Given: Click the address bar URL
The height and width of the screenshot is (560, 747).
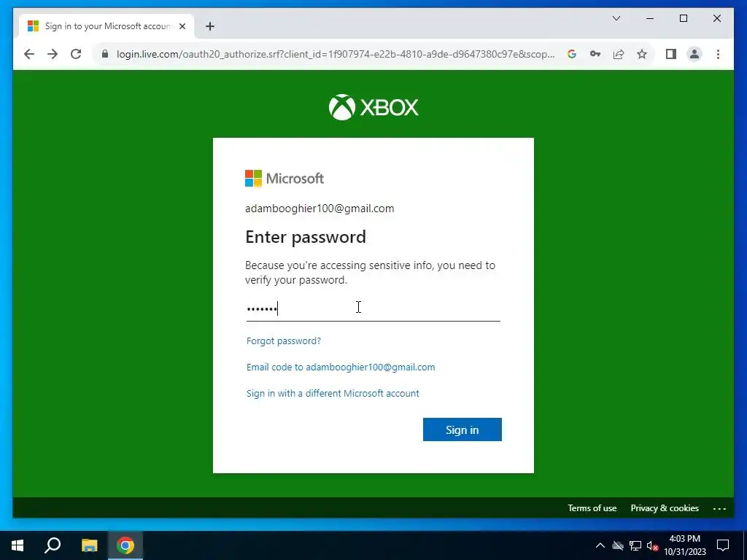Looking at the screenshot, I should [336, 54].
